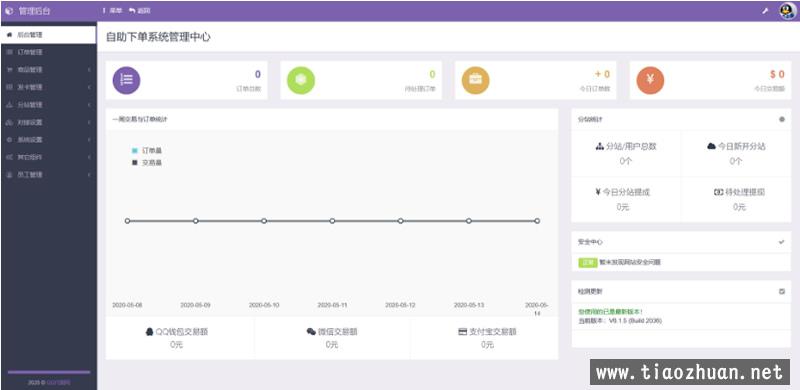This screenshot has height=390, width=800.
Task: Click the 0个 value under 今日新开分站
Action: click(x=735, y=161)
